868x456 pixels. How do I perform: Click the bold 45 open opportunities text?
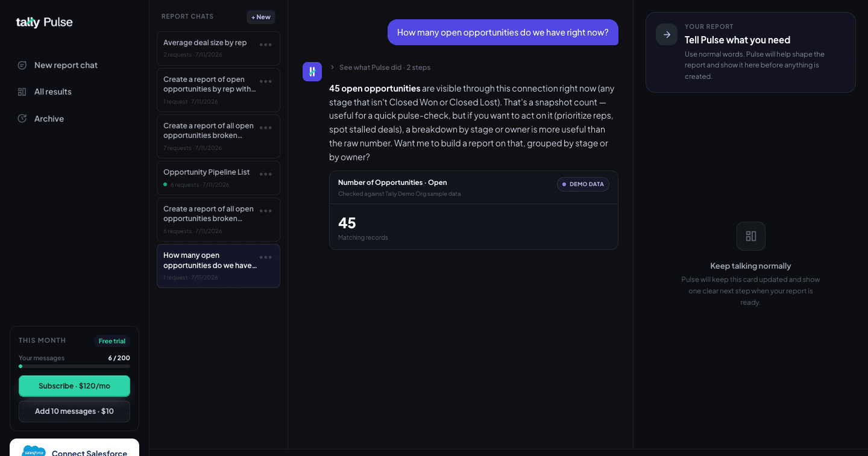375,89
